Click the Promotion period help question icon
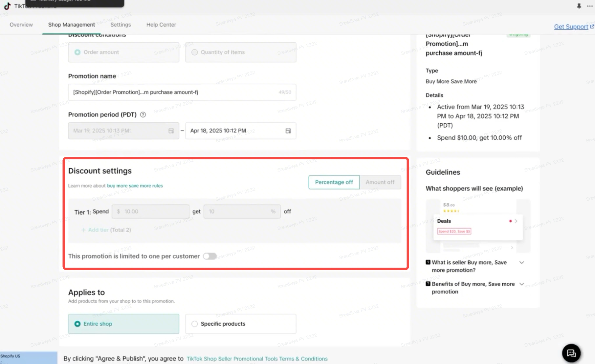This screenshot has height=364, width=595. click(143, 115)
